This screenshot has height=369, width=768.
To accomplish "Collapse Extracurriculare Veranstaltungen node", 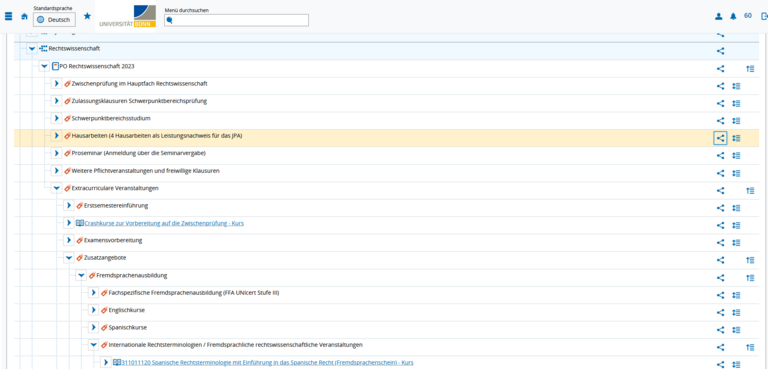I will (57, 188).
